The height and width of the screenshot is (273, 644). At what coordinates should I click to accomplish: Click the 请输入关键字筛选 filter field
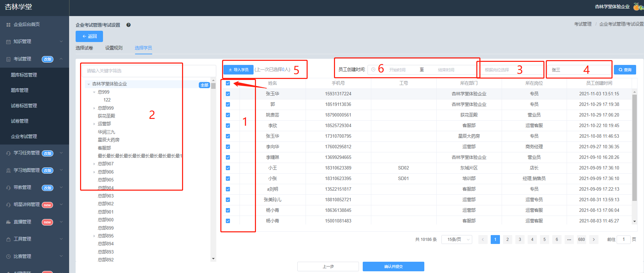pyautogui.click(x=149, y=71)
